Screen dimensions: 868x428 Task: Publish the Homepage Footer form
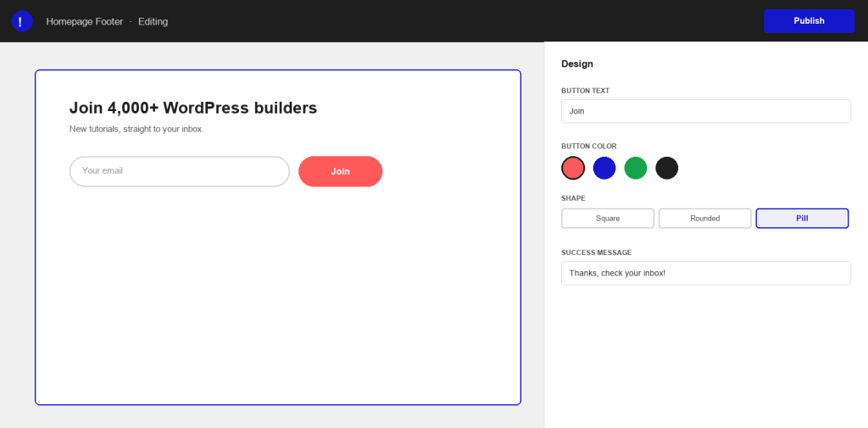809,21
